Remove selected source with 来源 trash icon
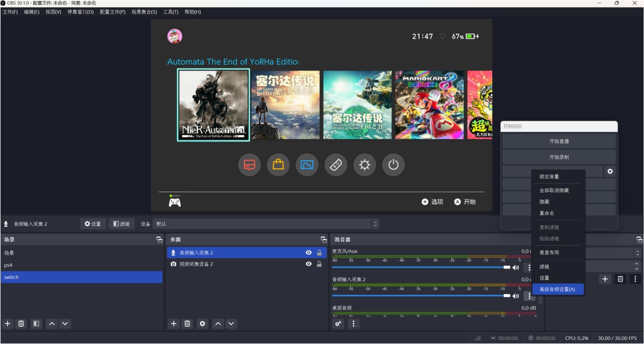This screenshot has height=344, width=644. [187, 324]
